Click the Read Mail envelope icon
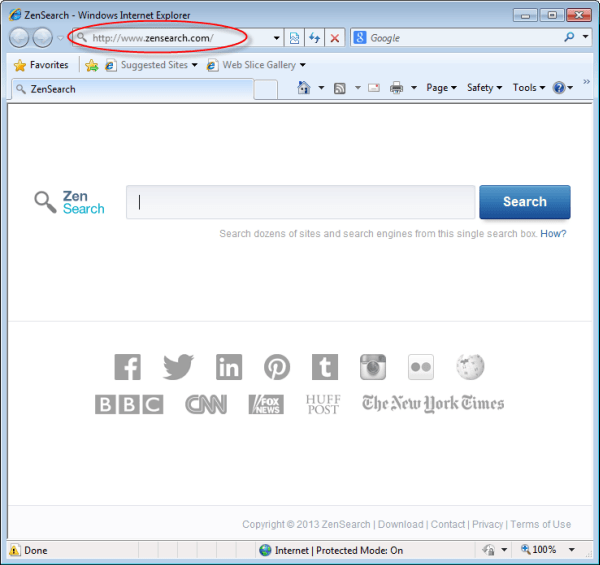 (374, 88)
